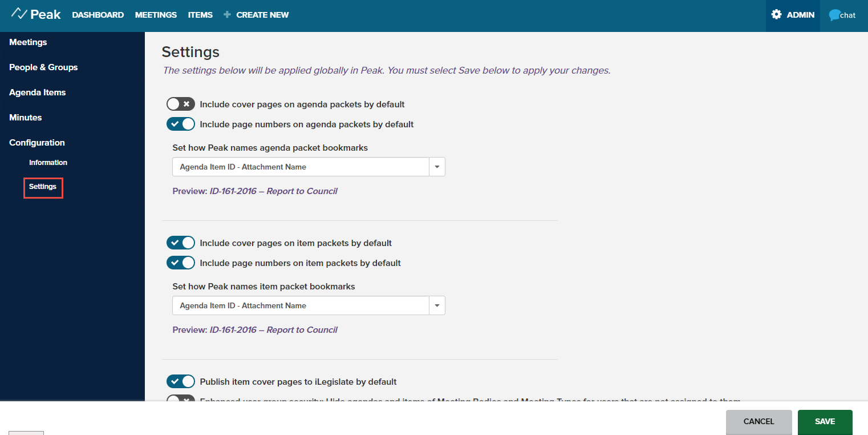Open agenda packet bookmarks naming dropdown

pos(309,167)
